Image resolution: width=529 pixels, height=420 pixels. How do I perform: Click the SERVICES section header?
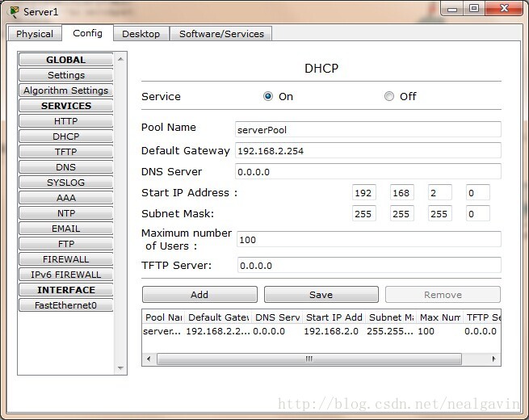click(65, 106)
